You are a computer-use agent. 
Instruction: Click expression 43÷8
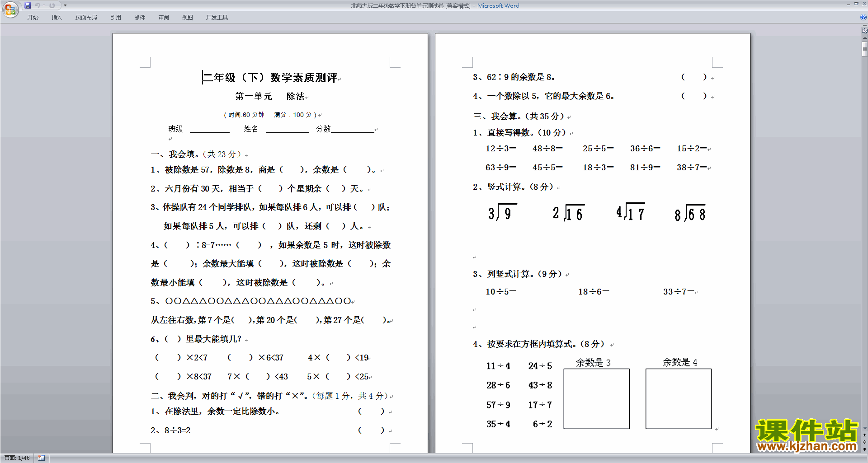pyautogui.click(x=540, y=385)
